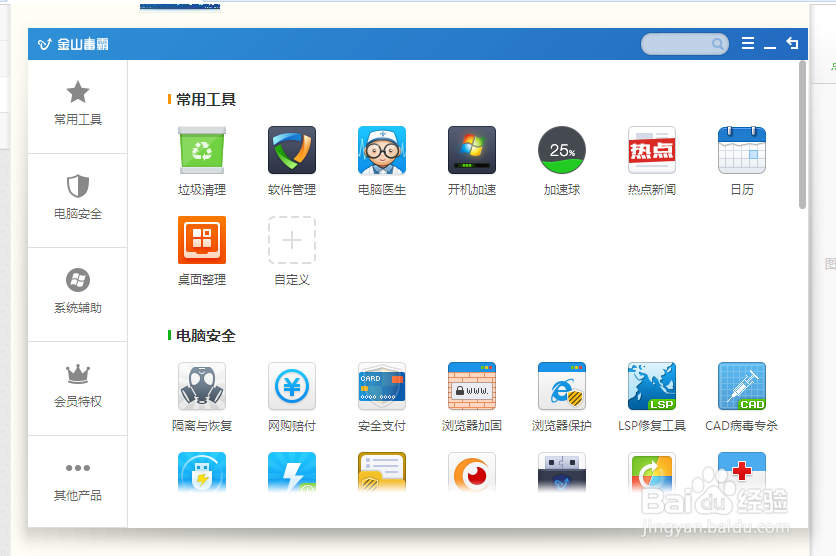Screen dimensions: 836x556
Task: Open 浏览器保护 browser protection
Action: click(x=562, y=396)
